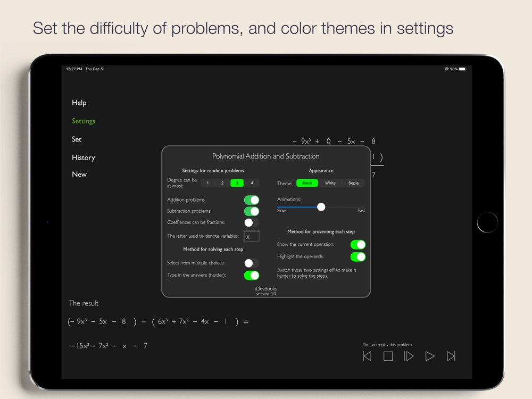
Task: Click the step-forward replay icon
Action: point(409,356)
